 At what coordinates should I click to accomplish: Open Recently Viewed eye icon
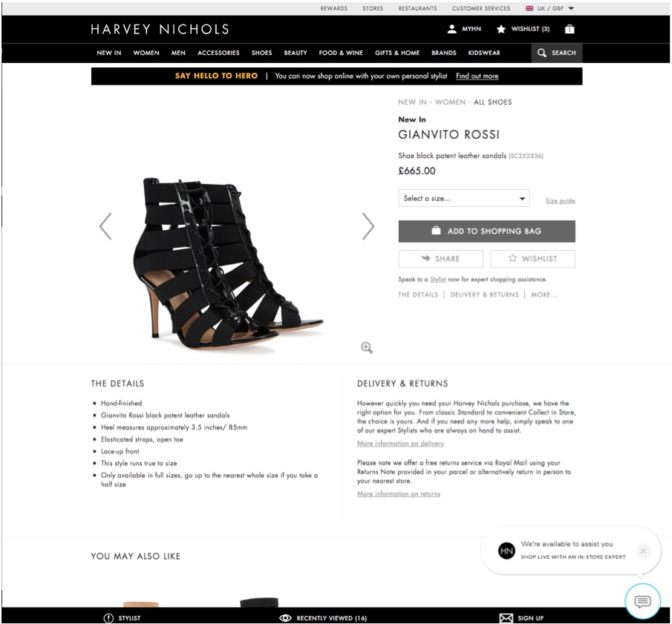coord(285,618)
